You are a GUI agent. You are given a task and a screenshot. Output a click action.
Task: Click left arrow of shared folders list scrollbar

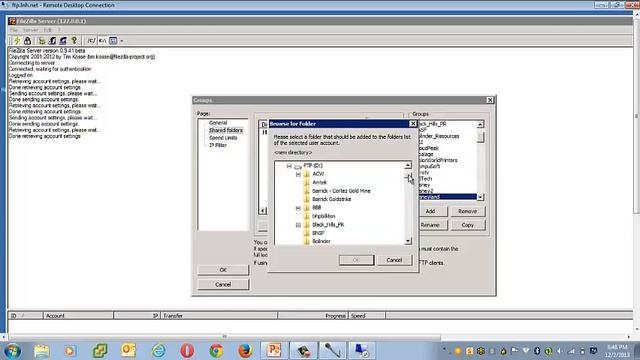(x=263, y=211)
